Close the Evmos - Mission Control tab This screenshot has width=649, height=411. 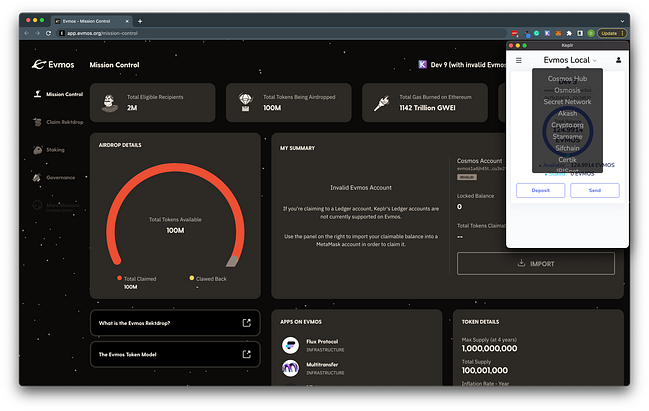[127, 21]
